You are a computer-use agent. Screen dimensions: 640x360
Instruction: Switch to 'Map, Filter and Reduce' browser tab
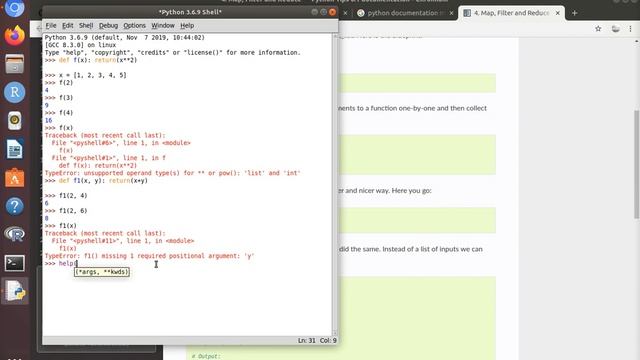tap(512, 13)
